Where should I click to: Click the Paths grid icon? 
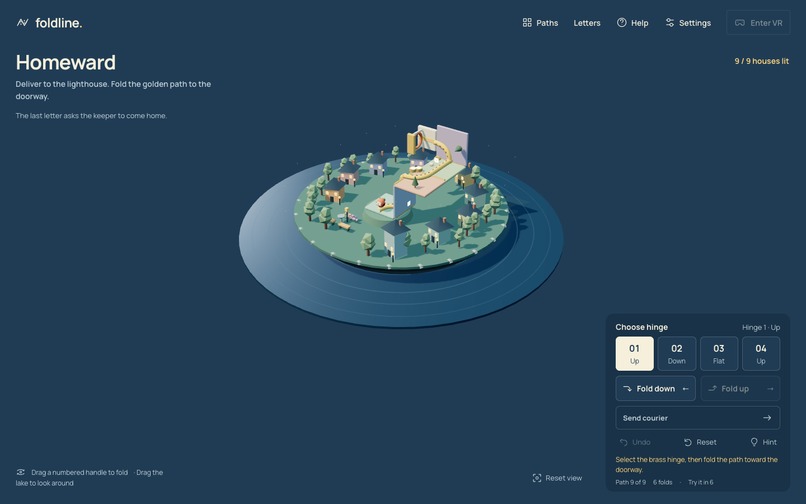click(x=527, y=23)
